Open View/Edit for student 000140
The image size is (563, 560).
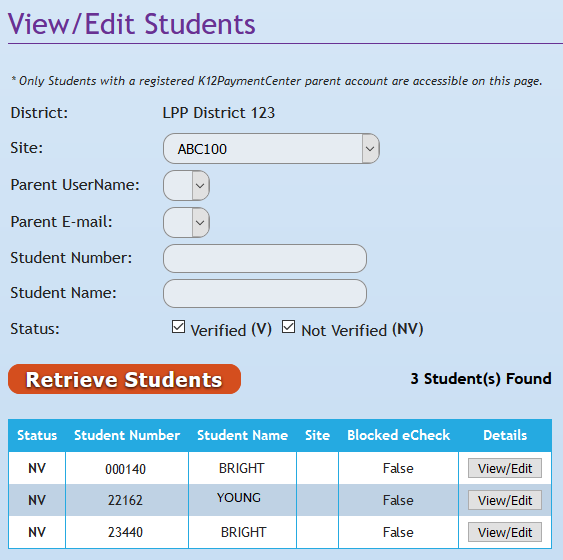[505, 468]
